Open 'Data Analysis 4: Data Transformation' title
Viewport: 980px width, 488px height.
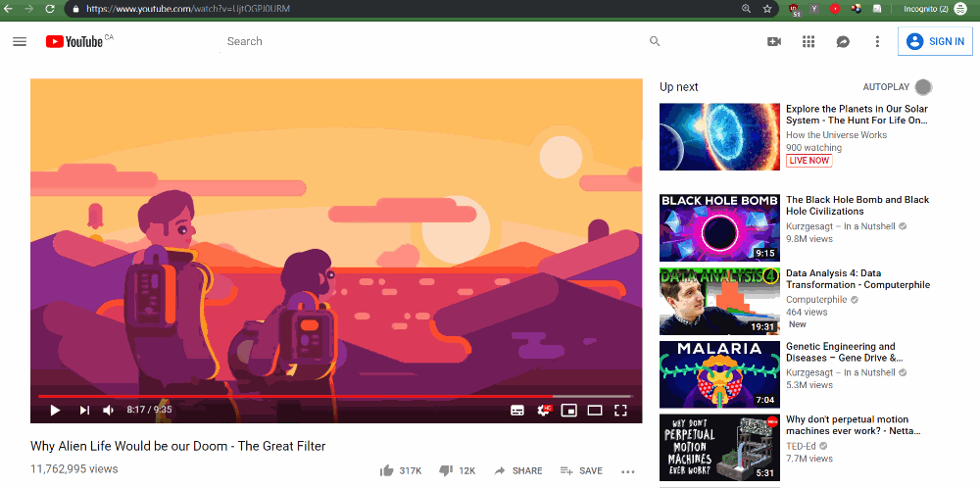pyautogui.click(x=857, y=278)
